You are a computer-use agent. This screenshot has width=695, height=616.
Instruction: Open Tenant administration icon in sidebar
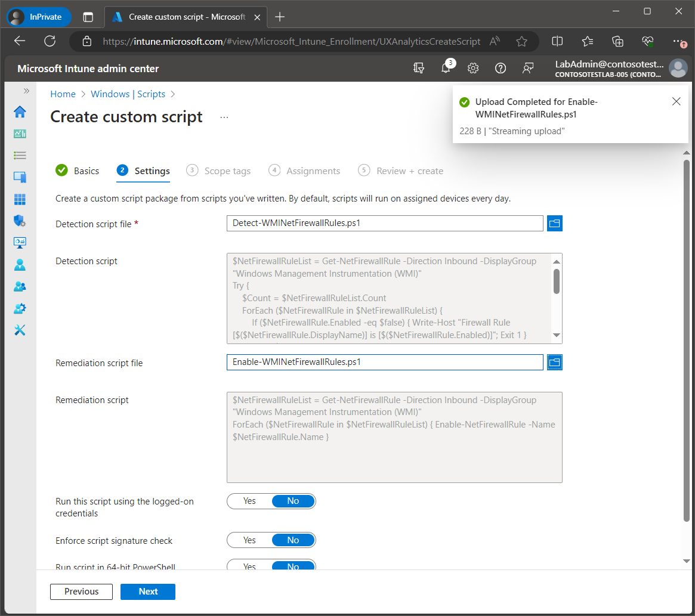[x=20, y=308]
